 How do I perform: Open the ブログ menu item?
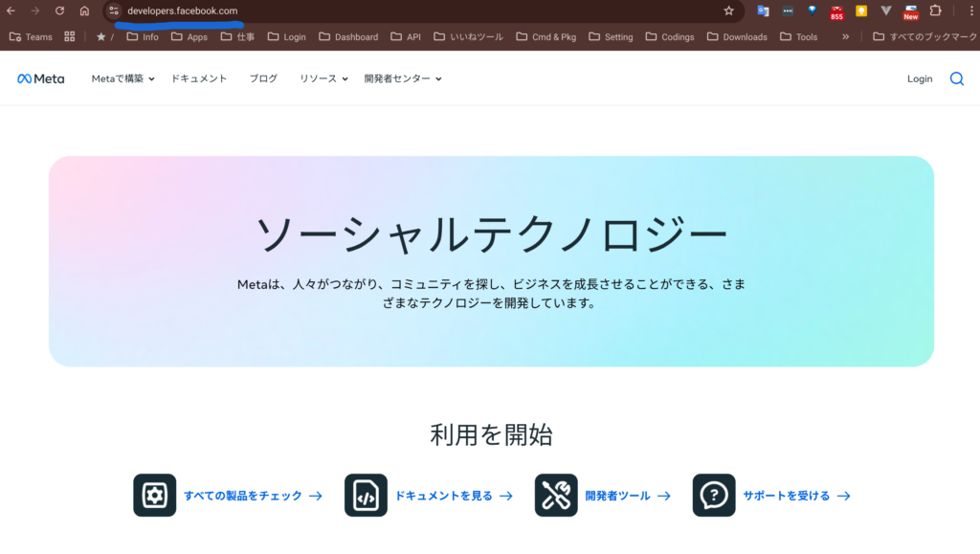tap(263, 78)
